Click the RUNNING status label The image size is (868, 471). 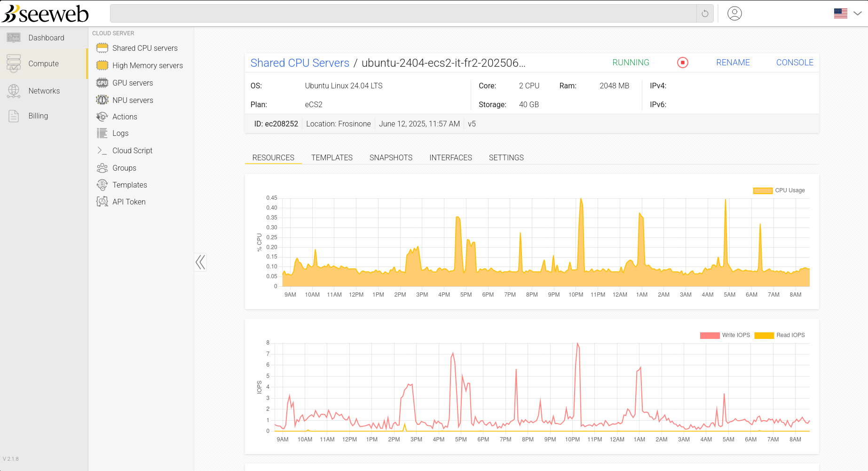631,63
